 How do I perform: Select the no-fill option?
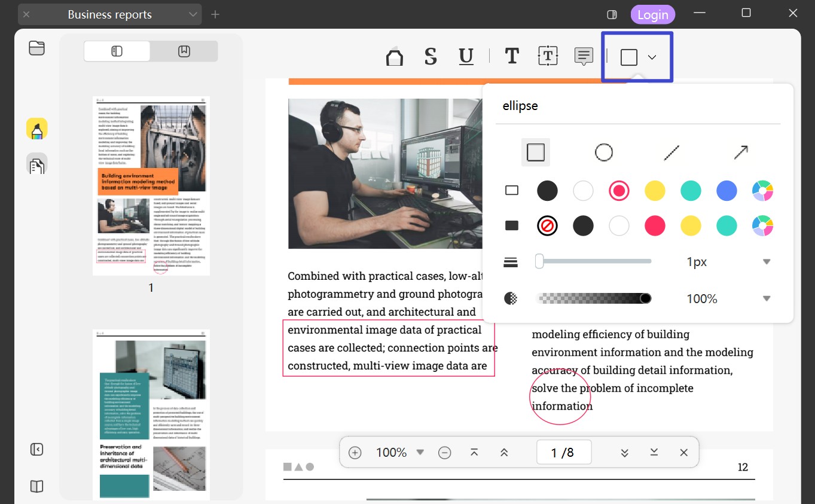tap(547, 226)
